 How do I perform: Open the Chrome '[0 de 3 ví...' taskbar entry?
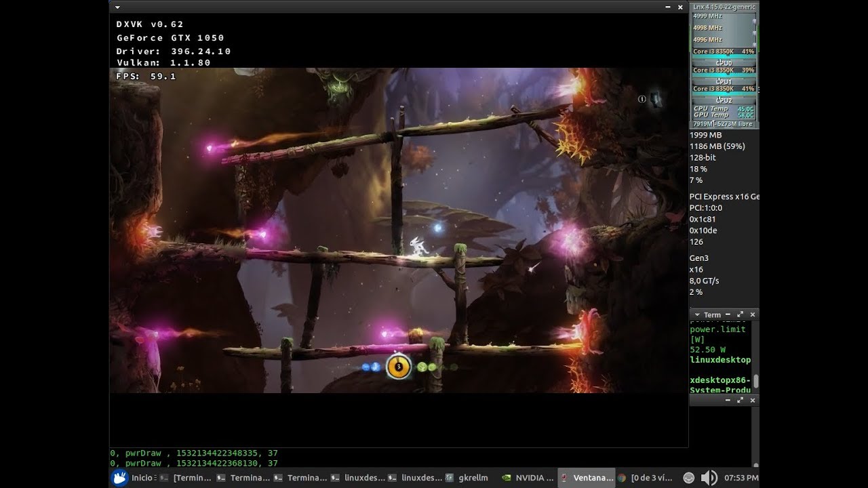coord(644,478)
